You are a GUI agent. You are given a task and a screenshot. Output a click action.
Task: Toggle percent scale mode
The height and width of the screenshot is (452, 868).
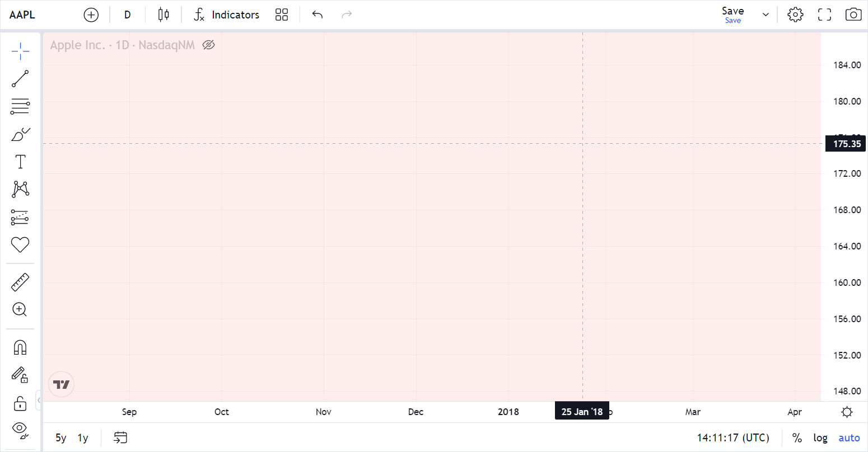tap(797, 438)
